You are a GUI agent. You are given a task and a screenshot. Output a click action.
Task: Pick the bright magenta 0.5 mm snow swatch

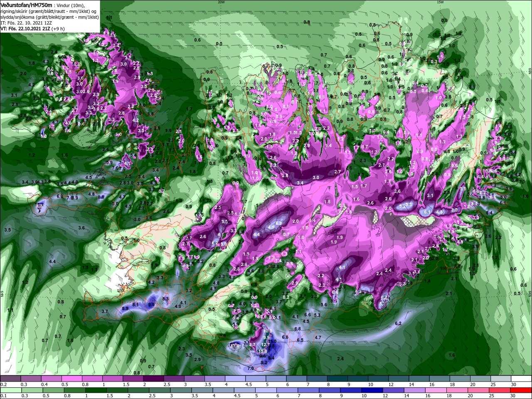(x=71, y=379)
